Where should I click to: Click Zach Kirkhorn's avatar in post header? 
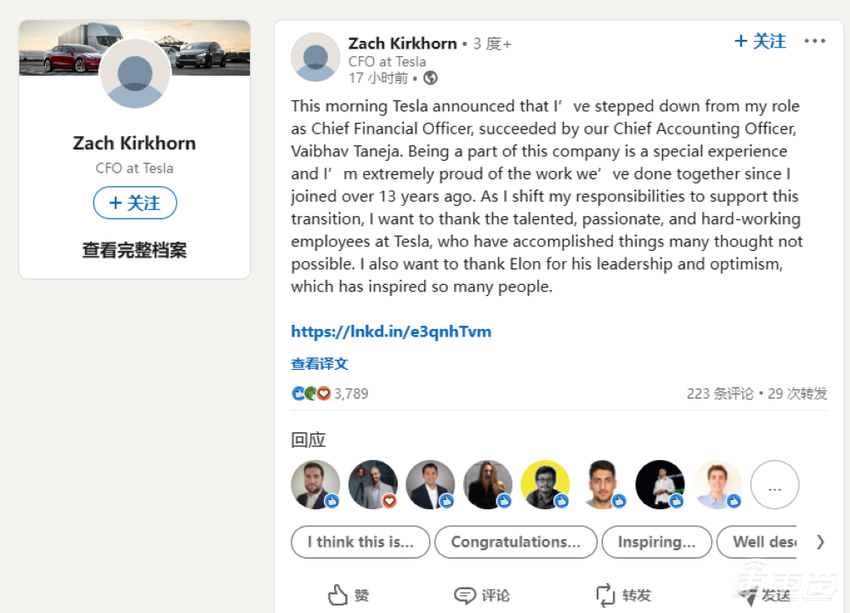315,56
